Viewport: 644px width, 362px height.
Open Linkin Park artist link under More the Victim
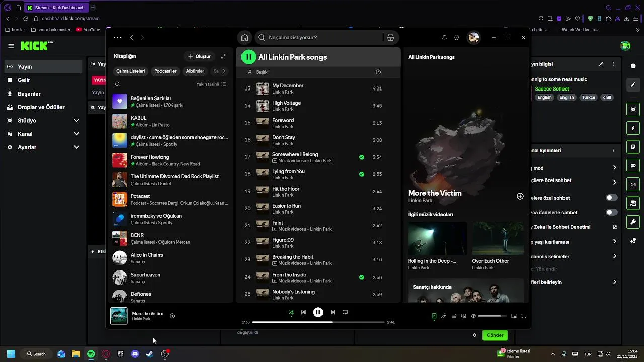[420, 201]
